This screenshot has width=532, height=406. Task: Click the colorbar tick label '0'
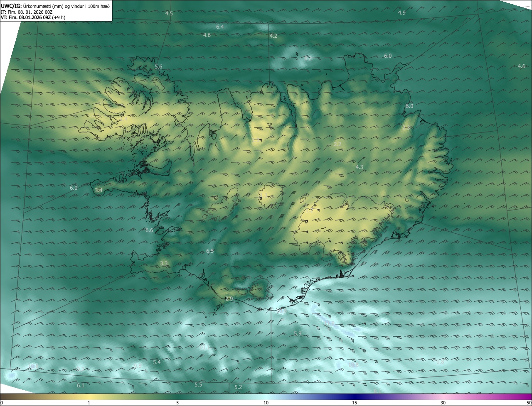pos(2,403)
